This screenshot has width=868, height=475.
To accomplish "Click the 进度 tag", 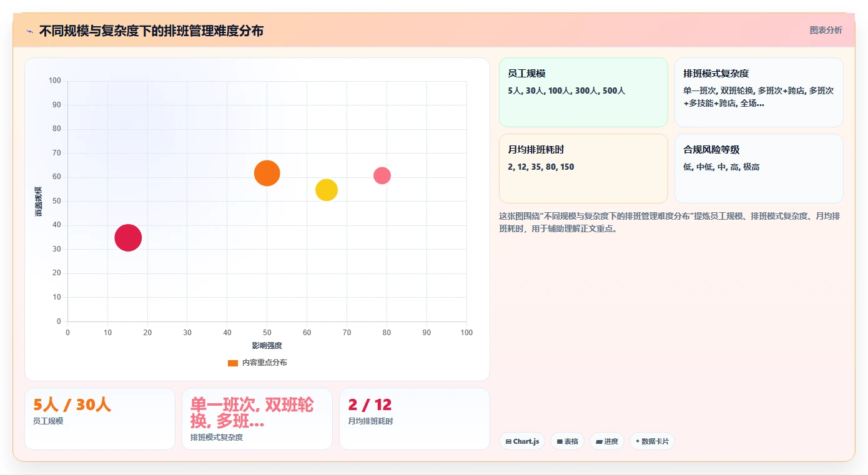I will 607,441.
